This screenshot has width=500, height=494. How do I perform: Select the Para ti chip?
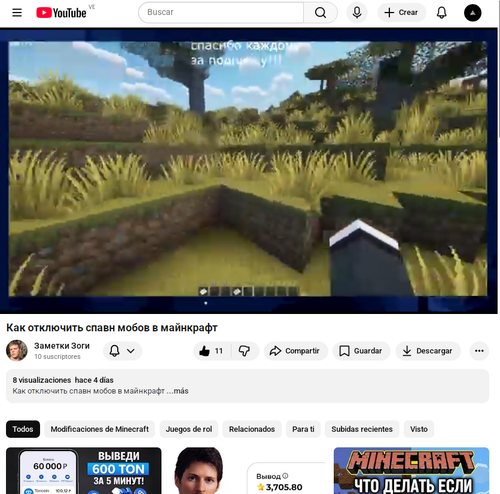[303, 429]
